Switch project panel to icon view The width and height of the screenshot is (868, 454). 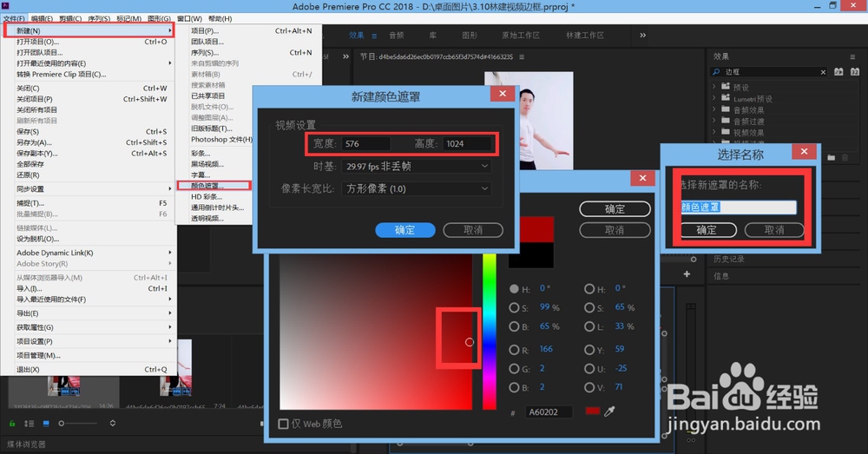coord(46,424)
